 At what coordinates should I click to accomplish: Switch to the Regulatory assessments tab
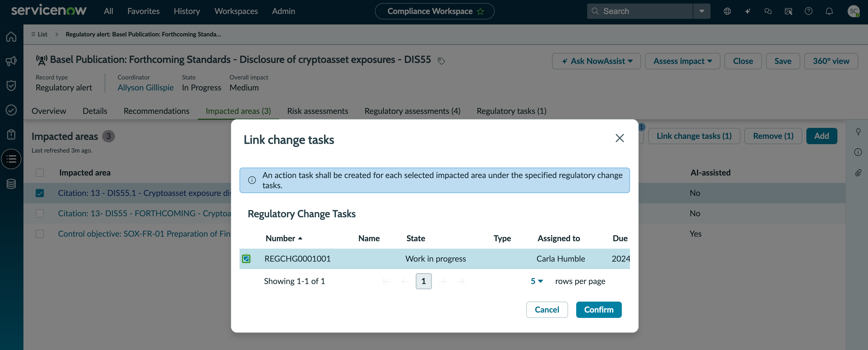tap(412, 111)
